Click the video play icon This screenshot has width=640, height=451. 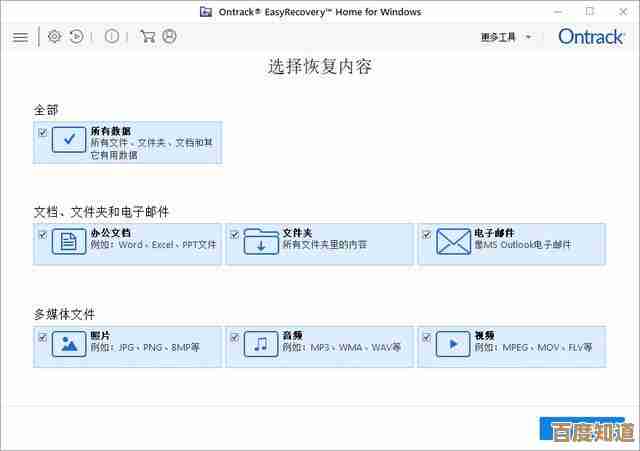(453, 344)
